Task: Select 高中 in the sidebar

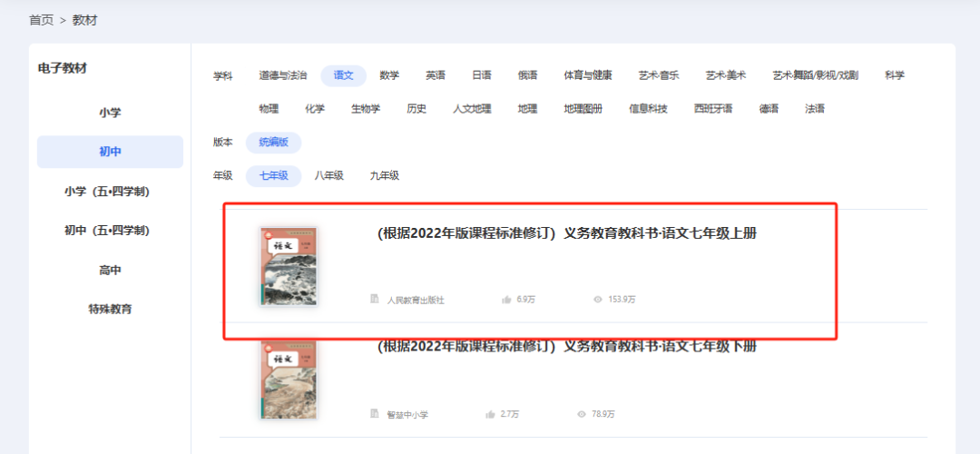Action: 110,271
